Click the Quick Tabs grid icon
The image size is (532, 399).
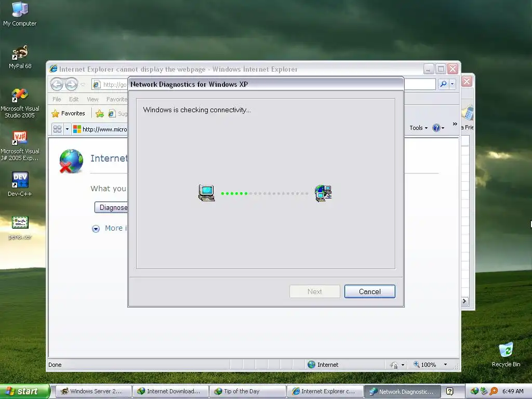[x=57, y=129]
